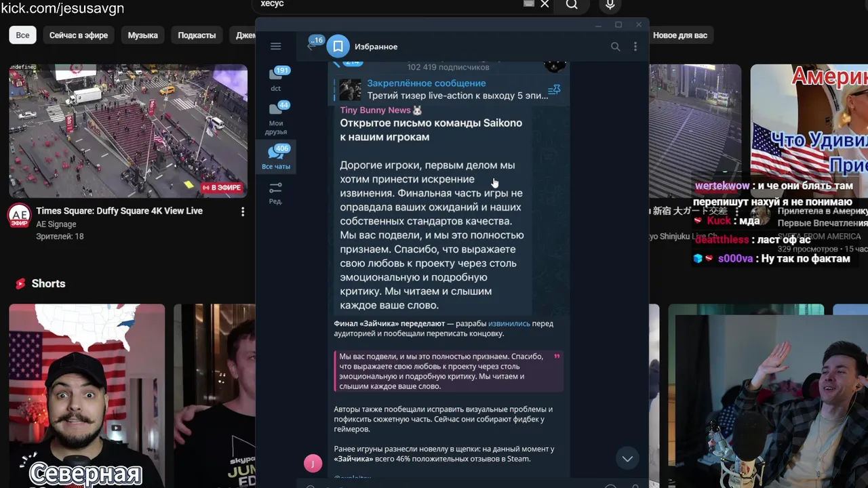This screenshot has width=868, height=488.
Task: Click the Зрителей: 18 viewer count
Action: click(60, 237)
